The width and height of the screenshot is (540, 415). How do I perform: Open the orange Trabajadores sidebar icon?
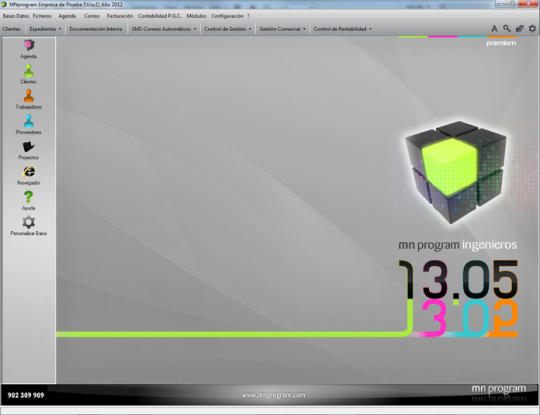[x=29, y=96]
